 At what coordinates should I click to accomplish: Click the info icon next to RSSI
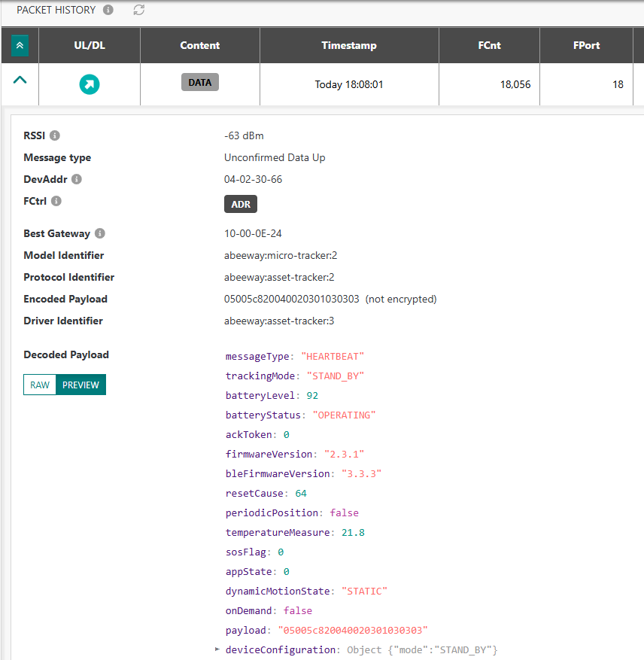(55, 135)
